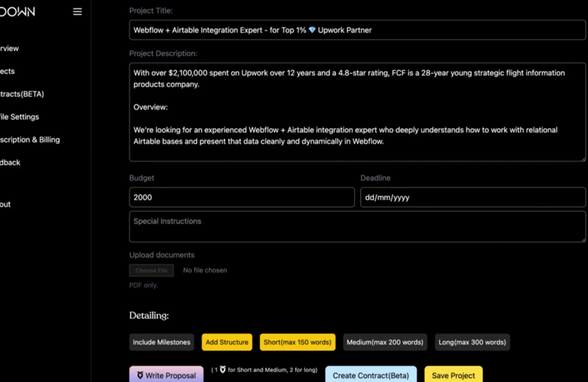Select Medium(max 200 words) length
The height and width of the screenshot is (382, 588).
(385, 342)
